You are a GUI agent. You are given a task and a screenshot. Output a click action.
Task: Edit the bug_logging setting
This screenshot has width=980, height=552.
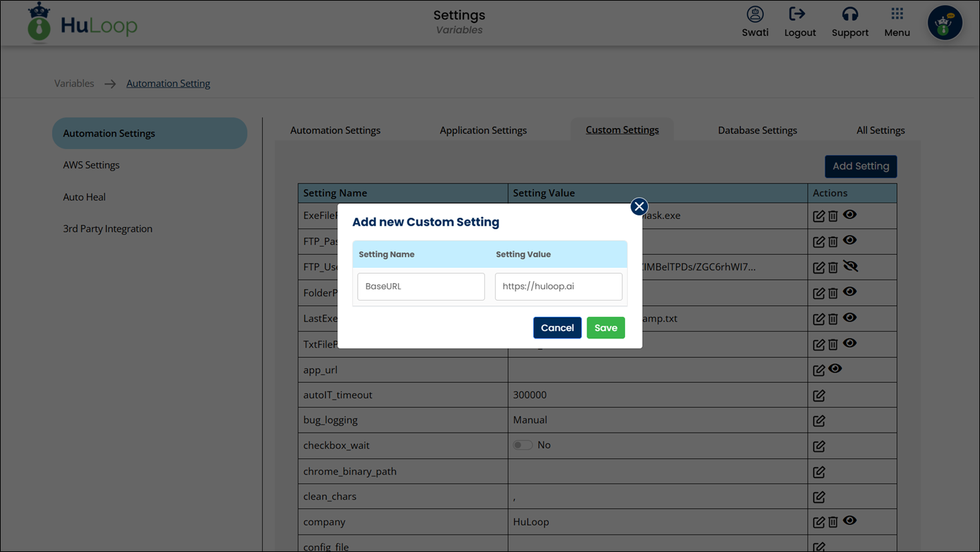pos(819,421)
